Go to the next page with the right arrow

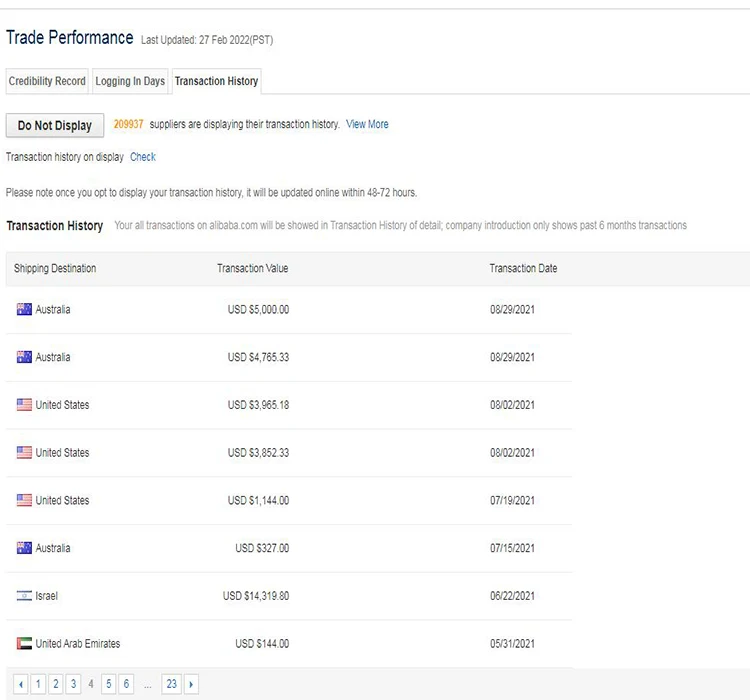pos(191,684)
